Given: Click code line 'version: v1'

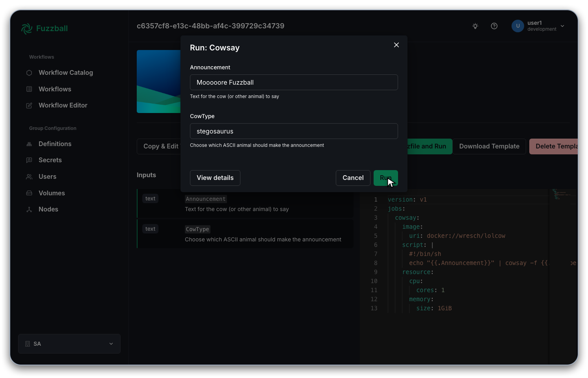Looking at the screenshot, I should tap(407, 200).
